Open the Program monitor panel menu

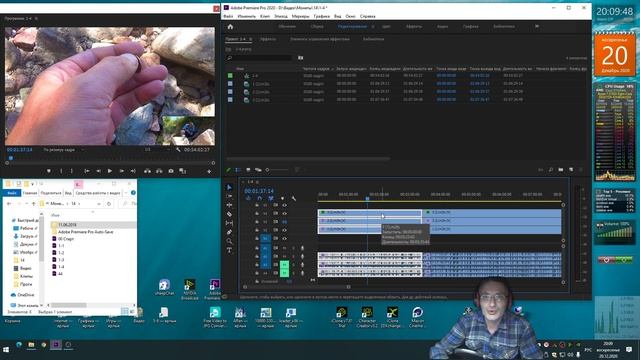pos(36,18)
